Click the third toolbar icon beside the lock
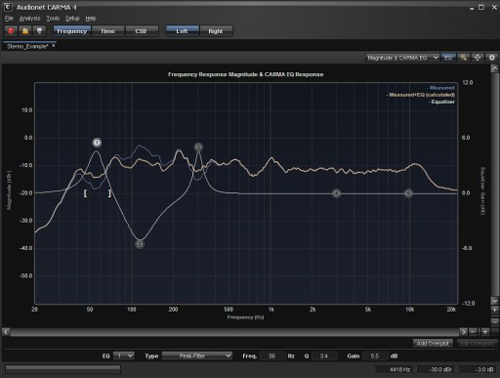Viewport: 500px width, 378px height. pos(39,31)
